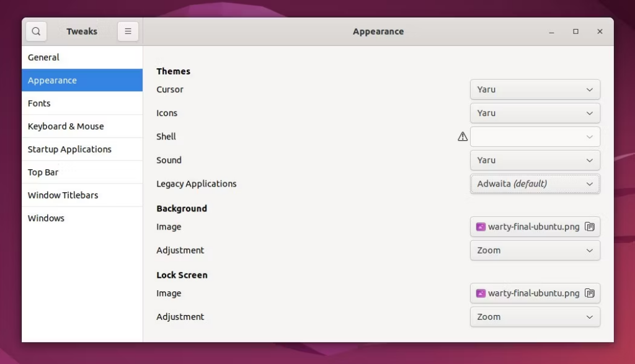Open Startup Applications section

(82, 149)
